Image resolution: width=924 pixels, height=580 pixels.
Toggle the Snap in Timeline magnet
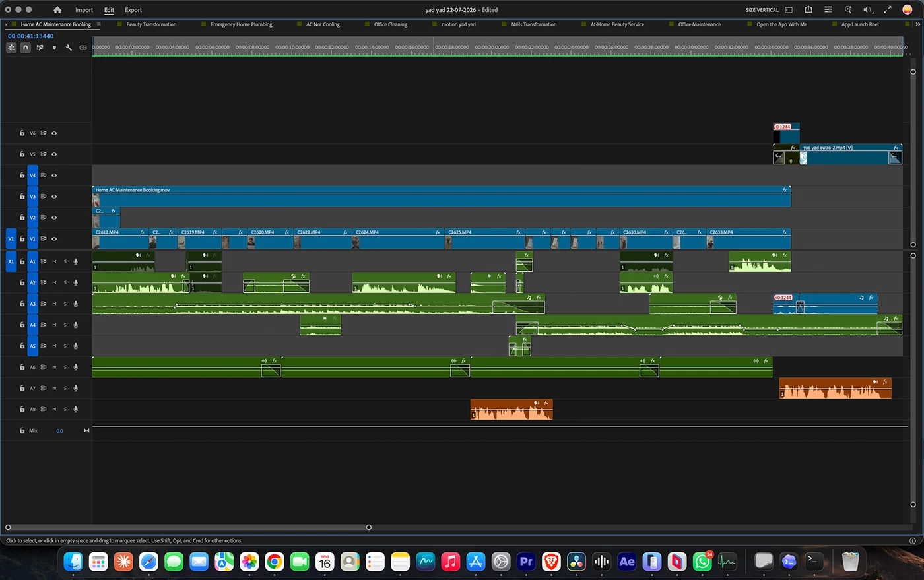[26, 48]
